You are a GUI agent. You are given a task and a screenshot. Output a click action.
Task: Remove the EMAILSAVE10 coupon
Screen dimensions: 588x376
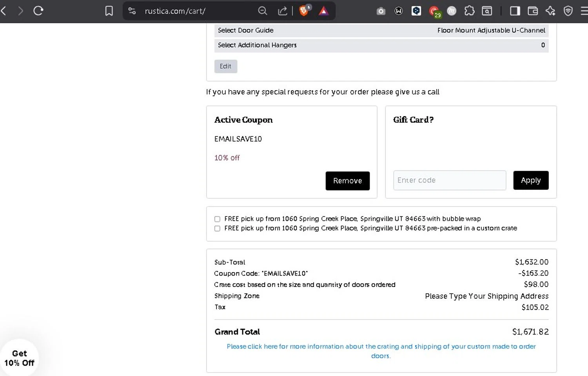coord(347,181)
